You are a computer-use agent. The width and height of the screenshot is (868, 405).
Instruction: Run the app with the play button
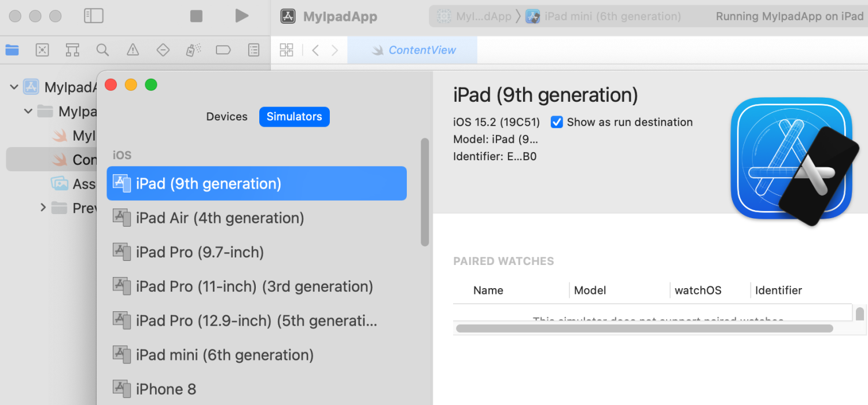point(242,16)
